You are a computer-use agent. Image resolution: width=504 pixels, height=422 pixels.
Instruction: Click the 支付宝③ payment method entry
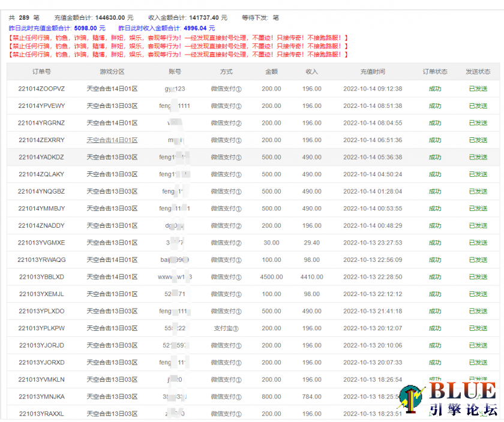[x=226, y=328]
